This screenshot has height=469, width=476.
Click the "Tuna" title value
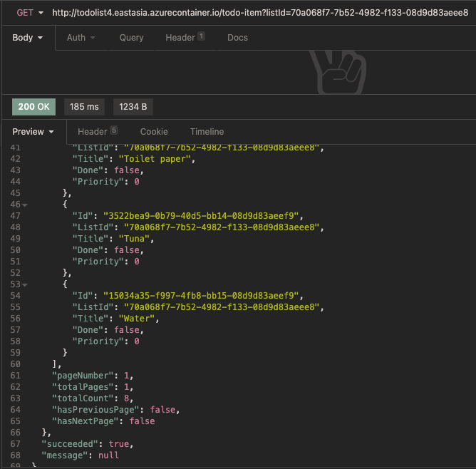pos(134,239)
